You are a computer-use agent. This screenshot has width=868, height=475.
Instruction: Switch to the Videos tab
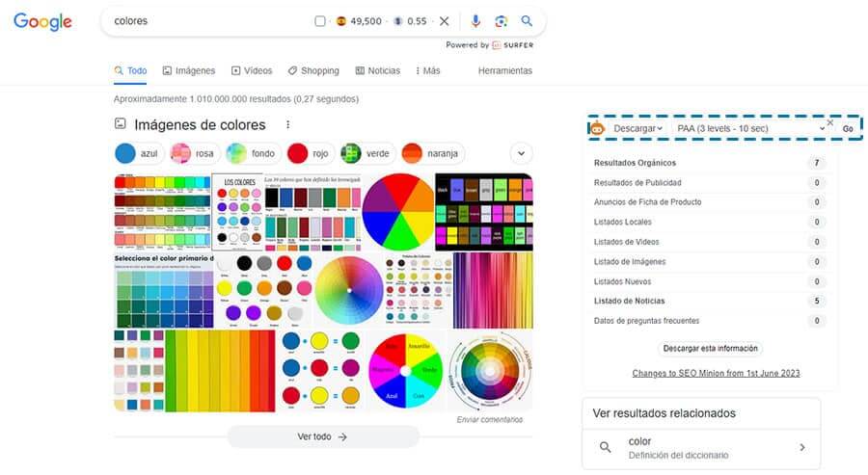[x=252, y=70]
